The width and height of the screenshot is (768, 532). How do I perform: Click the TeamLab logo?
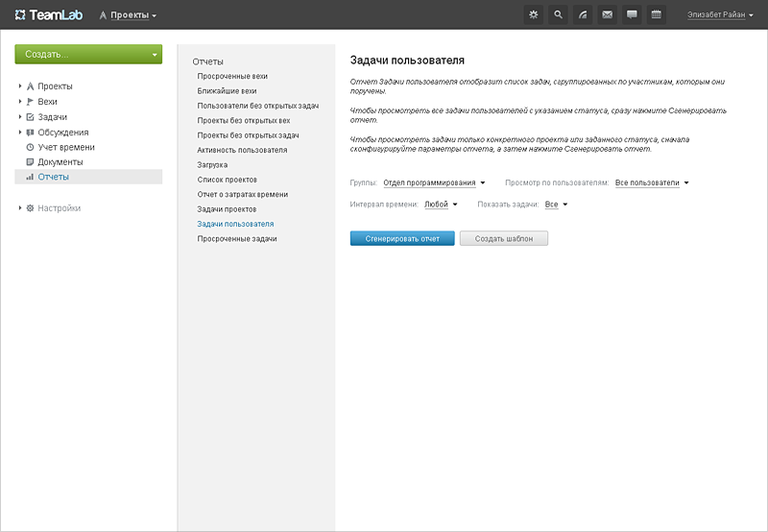(49, 15)
